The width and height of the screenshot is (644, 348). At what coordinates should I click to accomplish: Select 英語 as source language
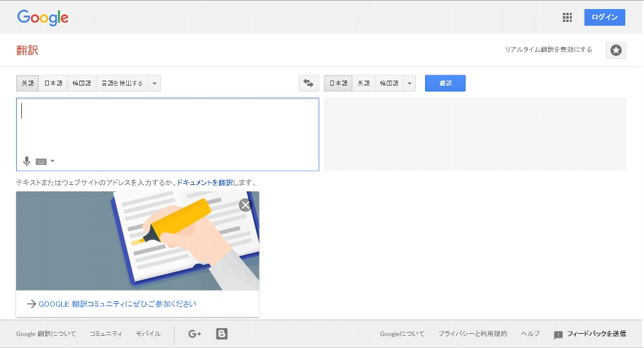pyautogui.click(x=28, y=83)
